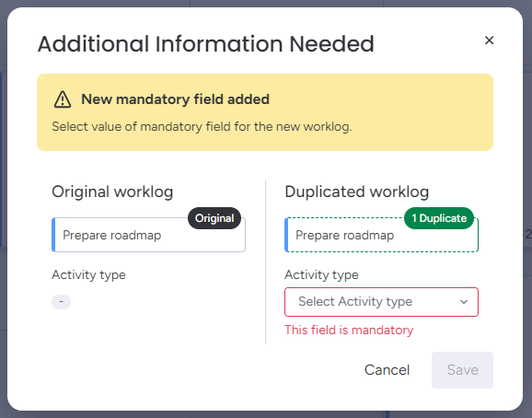Click the 'New mandatory field added' banner title
532x418 pixels.
[x=176, y=99]
